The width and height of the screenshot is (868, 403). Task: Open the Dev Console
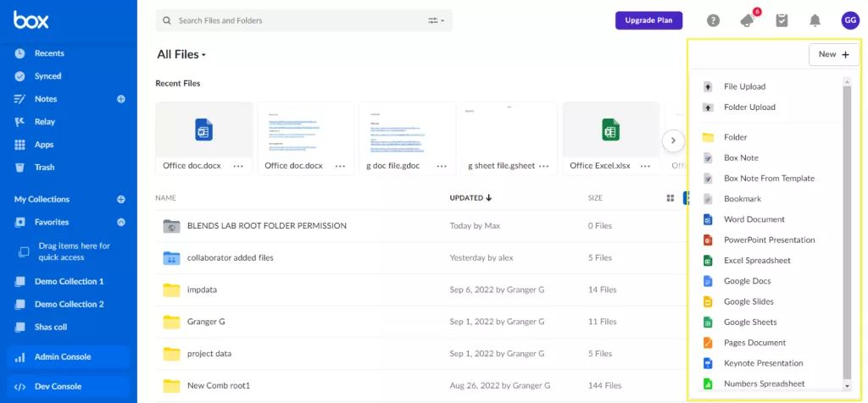click(69, 387)
